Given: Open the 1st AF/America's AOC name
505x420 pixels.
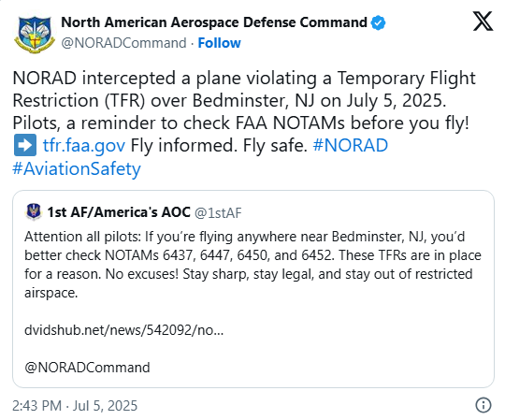Looking at the screenshot, I should (x=119, y=212).
